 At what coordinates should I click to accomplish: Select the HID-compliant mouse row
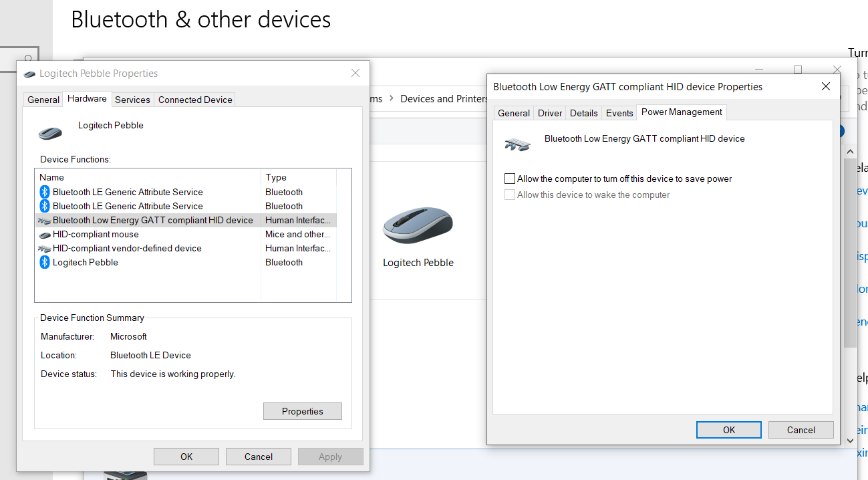tap(186, 235)
